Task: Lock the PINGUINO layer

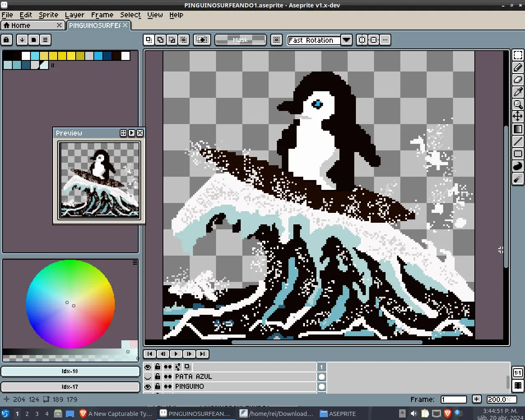Action: point(158,386)
